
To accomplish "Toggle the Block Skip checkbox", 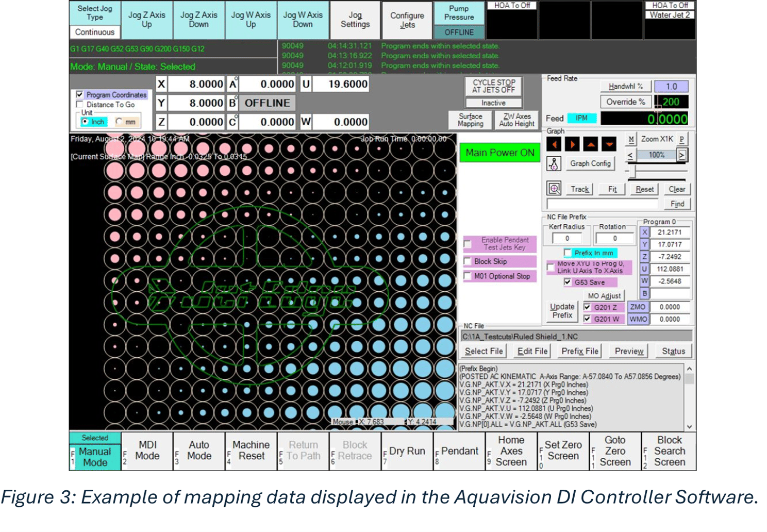I will [468, 261].
